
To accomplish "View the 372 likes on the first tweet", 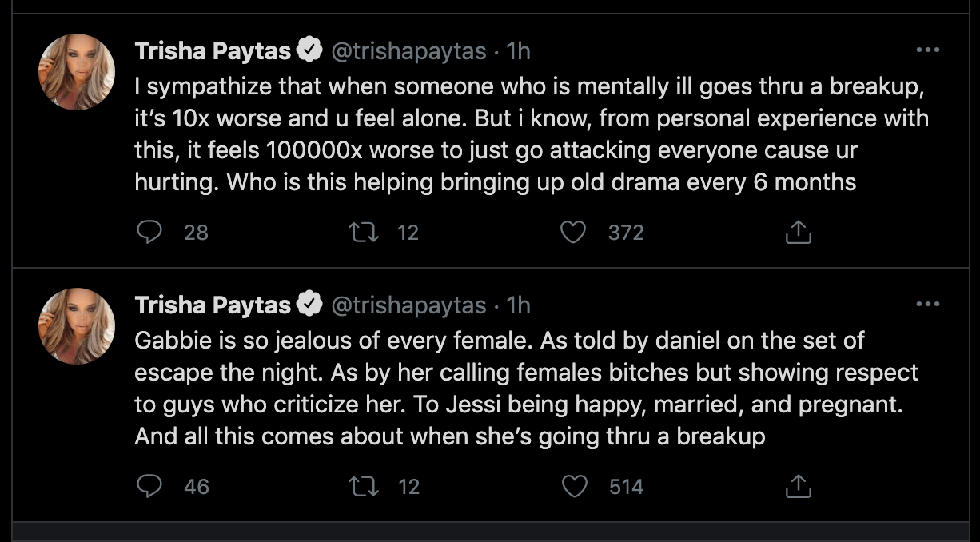I will pyautogui.click(x=626, y=232).
